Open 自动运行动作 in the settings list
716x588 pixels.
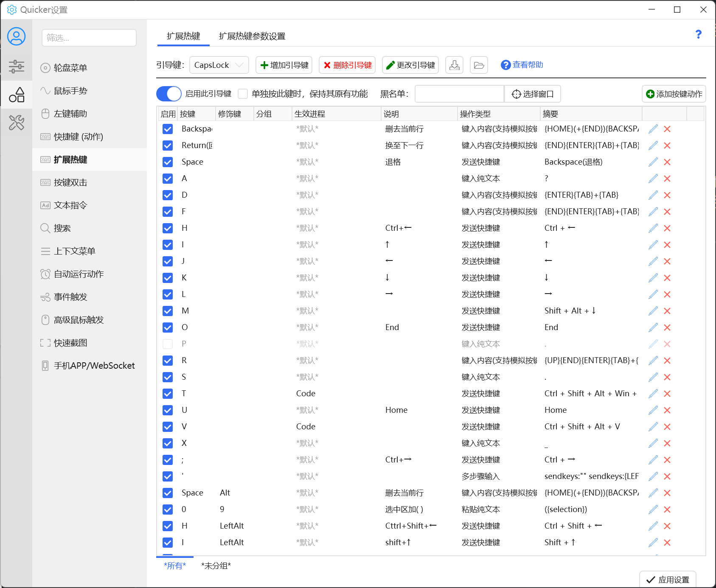click(90, 274)
